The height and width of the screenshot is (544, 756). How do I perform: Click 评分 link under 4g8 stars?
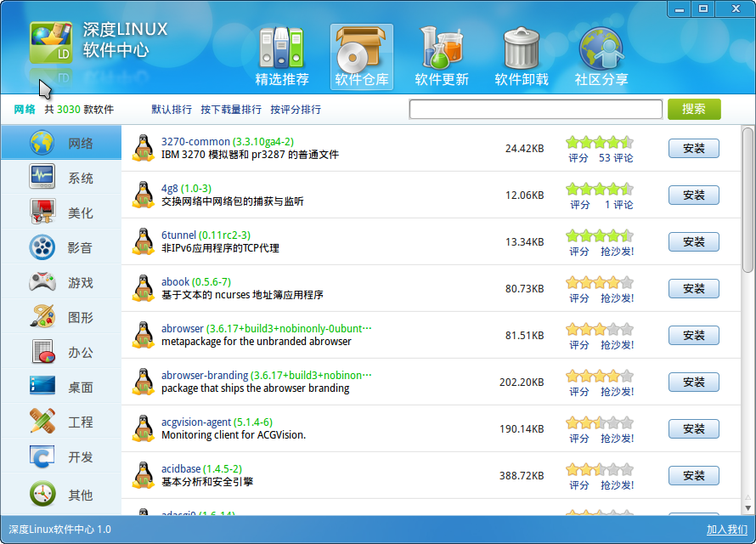click(580, 205)
